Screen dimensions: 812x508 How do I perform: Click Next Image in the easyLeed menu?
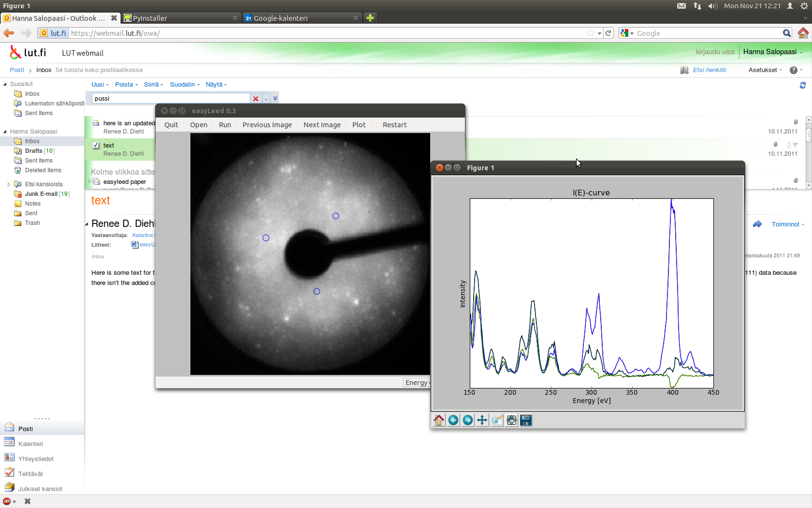pos(322,125)
